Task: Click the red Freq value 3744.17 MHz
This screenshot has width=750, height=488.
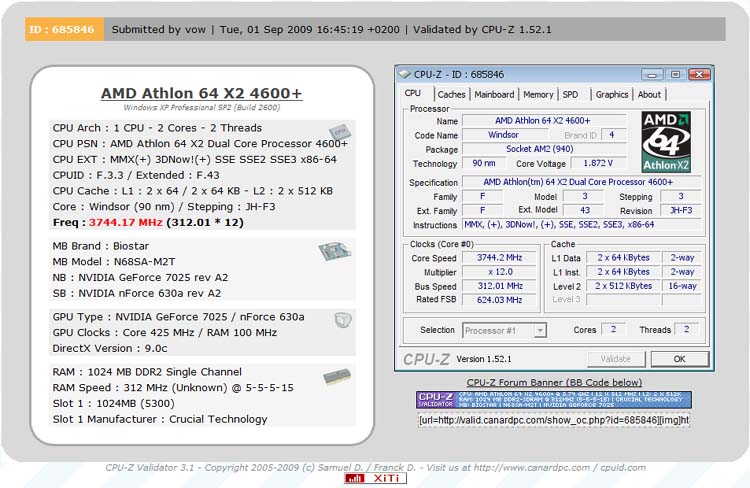Action: pos(126,222)
